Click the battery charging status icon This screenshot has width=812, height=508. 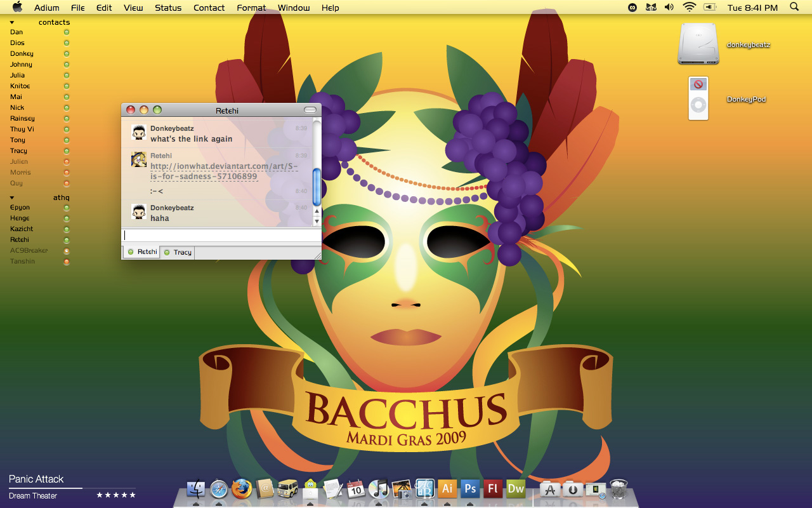(710, 7)
